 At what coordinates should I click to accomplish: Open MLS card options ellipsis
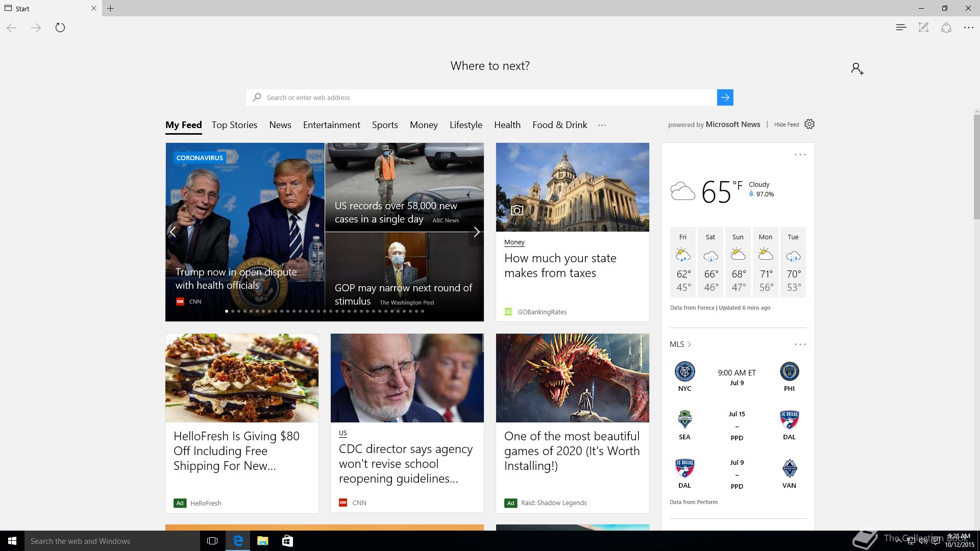tap(800, 344)
